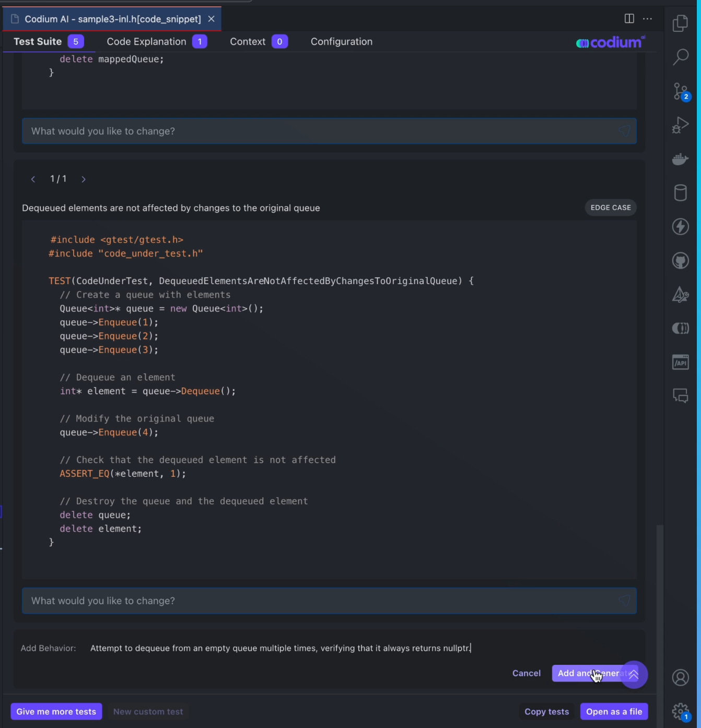Click the '// Modify the original queue' comment
The height and width of the screenshot is (728, 701).
tap(137, 418)
